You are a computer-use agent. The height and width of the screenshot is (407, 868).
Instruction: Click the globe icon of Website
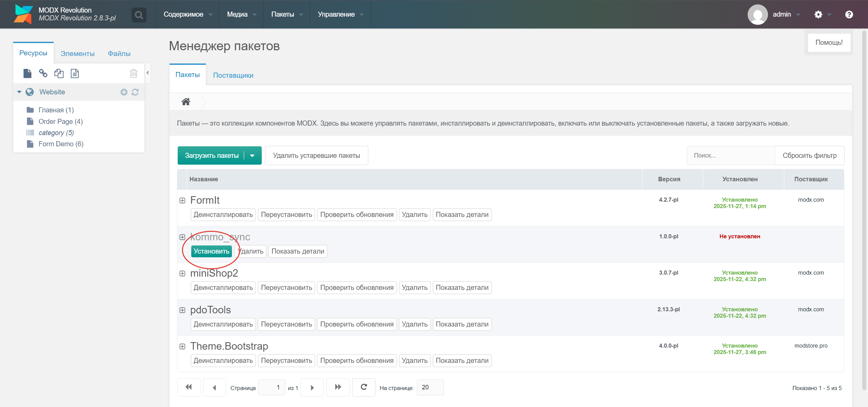[x=30, y=92]
